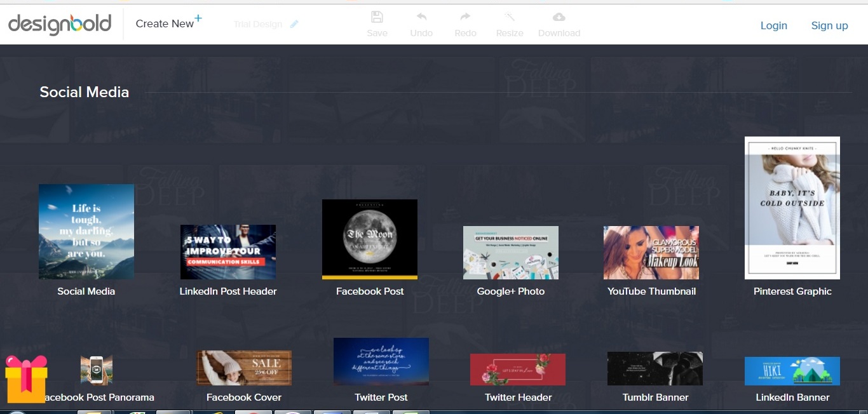Click the Redo arrow icon
The height and width of the screenshot is (414, 868).
465,17
